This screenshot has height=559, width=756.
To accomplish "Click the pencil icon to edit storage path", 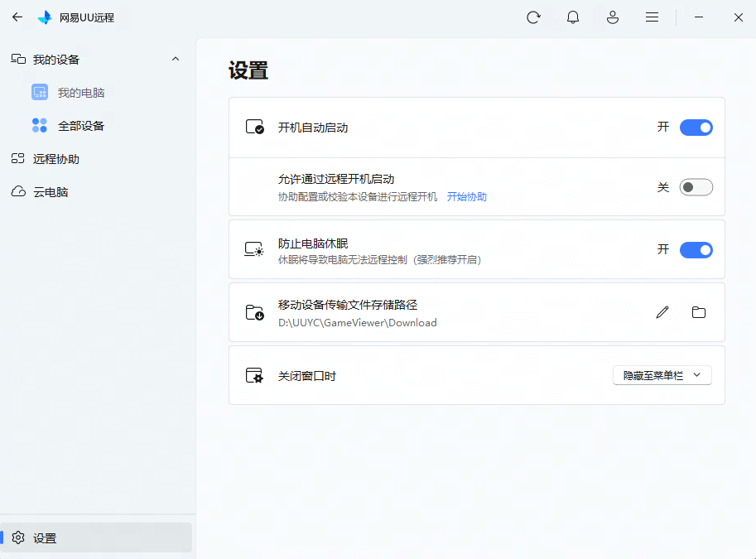I will [662, 312].
